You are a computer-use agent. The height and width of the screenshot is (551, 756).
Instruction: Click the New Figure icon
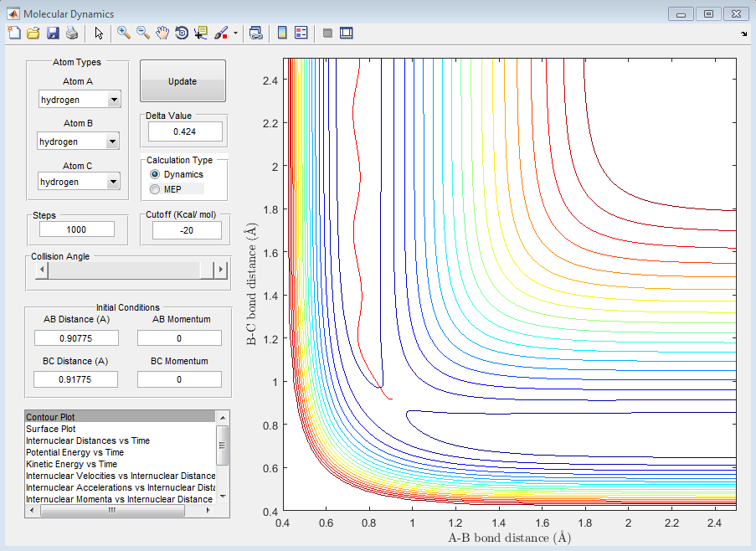(13, 33)
